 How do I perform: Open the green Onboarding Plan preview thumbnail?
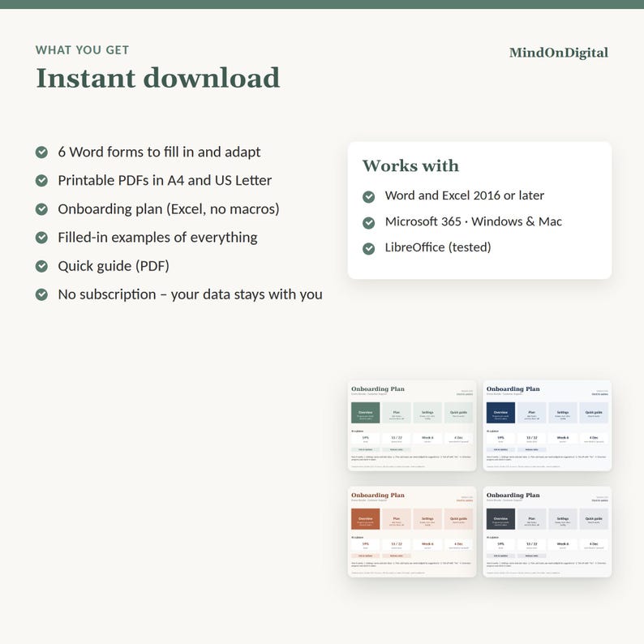412,426
